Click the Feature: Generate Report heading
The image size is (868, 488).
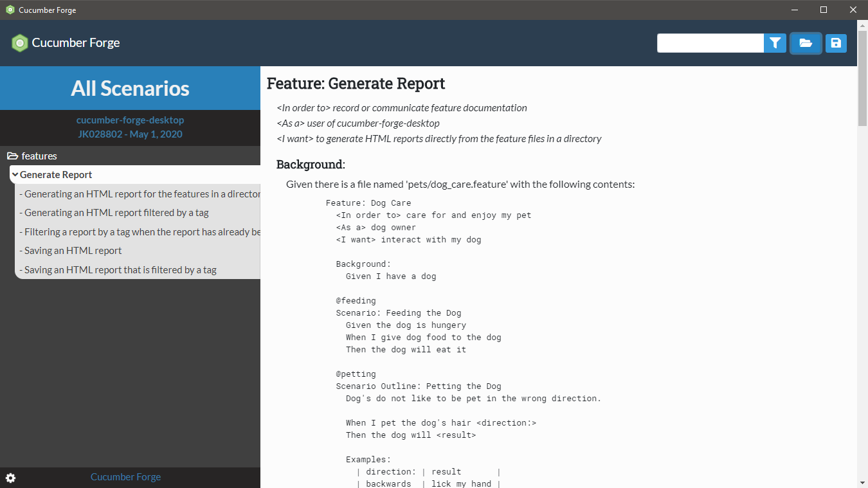356,84
